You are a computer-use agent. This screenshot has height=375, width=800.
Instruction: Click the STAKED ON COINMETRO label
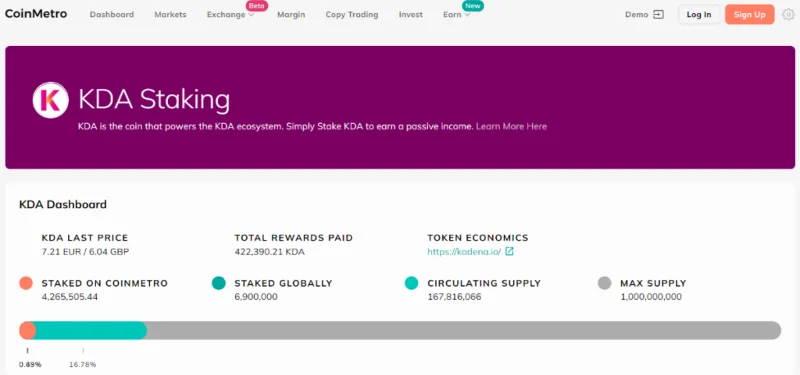point(105,283)
